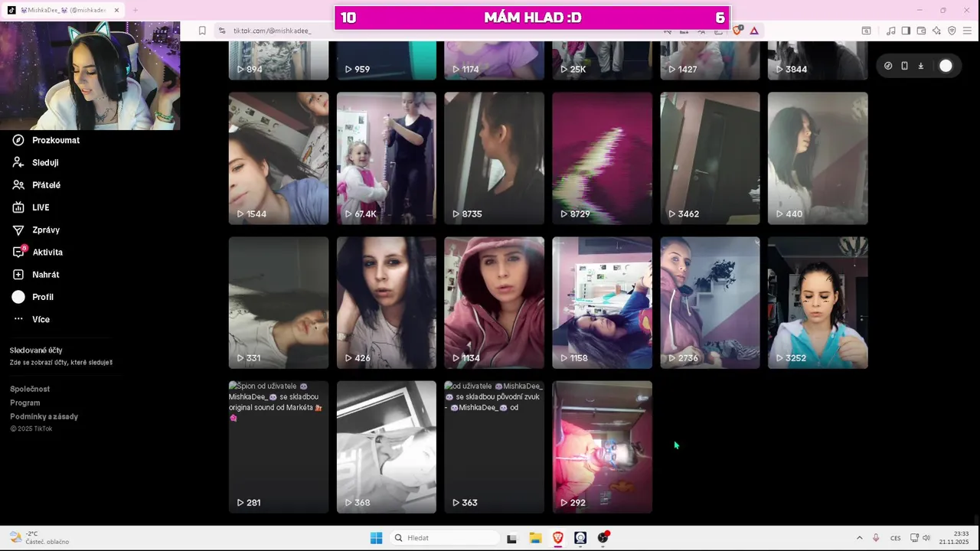Image resolution: width=980 pixels, height=551 pixels.
Task: Open the Program footer link
Action: click(x=25, y=403)
